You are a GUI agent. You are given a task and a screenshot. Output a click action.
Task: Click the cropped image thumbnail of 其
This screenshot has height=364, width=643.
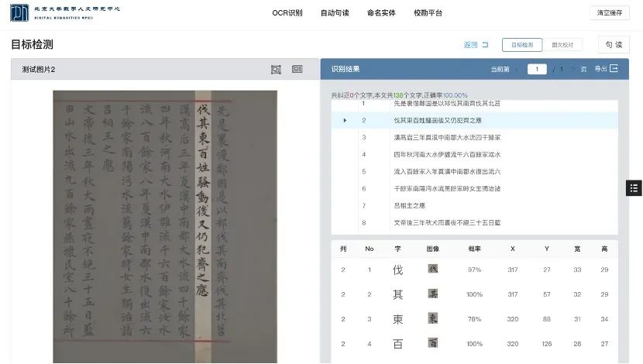(432, 294)
